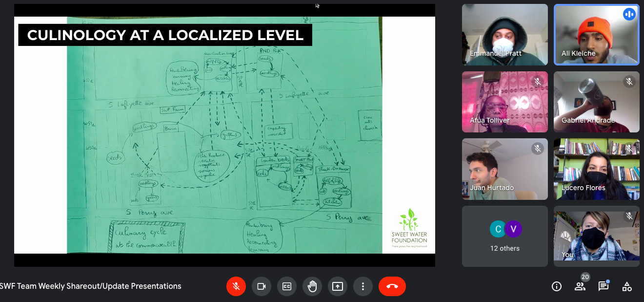Image resolution: width=644 pixels, height=302 pixels.
Task: Unmute the microphone button
Action: coord(236,286)
